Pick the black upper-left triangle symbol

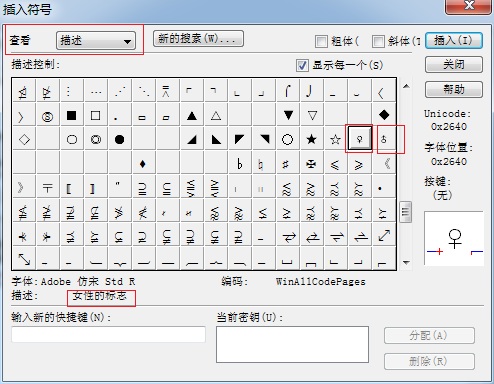point(239,139)
